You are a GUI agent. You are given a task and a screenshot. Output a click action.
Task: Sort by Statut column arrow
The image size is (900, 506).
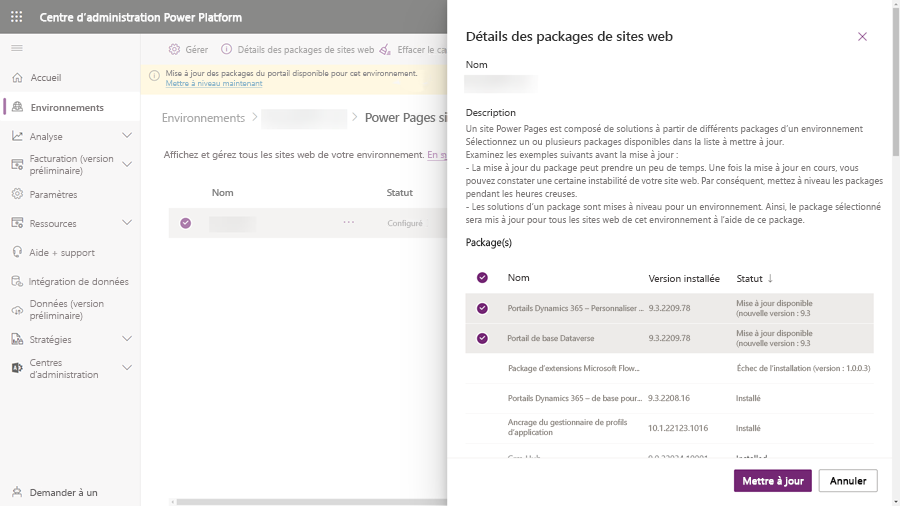770,278
